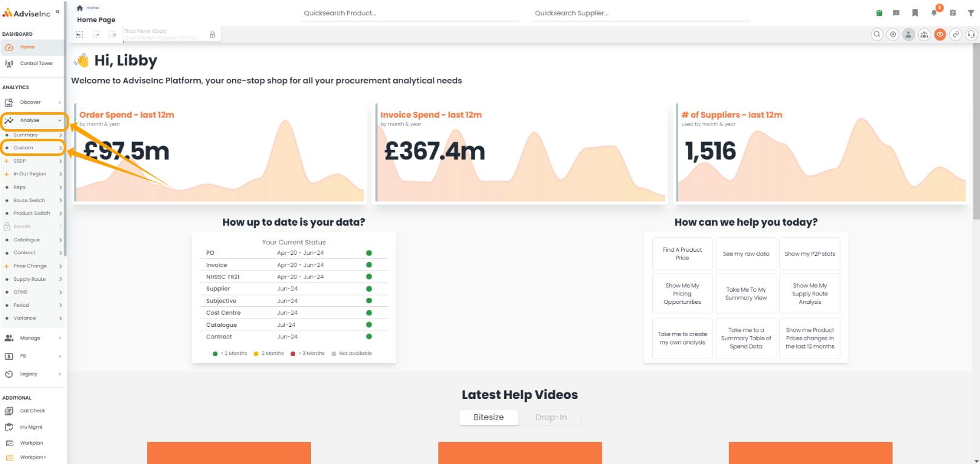This screenshot has width=980, height=464.
Task: Switch to the Bitesize tab
Action: (x=488, y=417)
